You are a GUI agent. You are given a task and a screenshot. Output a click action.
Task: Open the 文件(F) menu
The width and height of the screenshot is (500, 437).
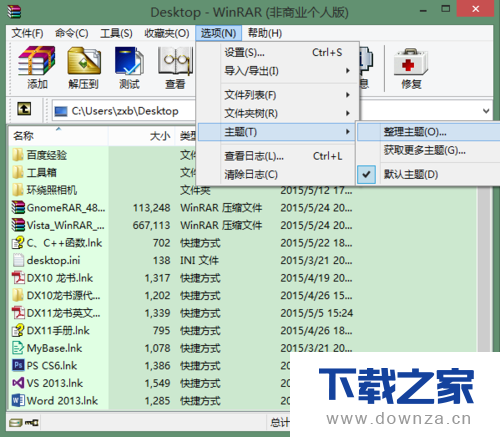click(27, 33)
